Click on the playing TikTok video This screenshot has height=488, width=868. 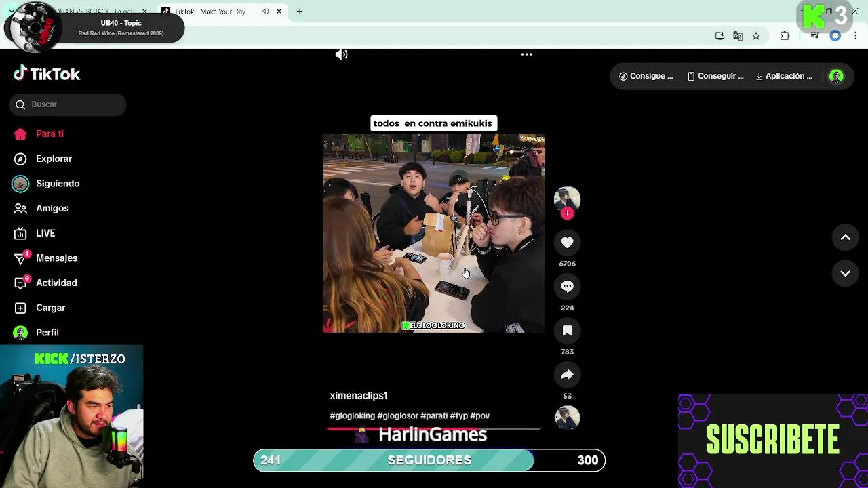tap(434, 234)
